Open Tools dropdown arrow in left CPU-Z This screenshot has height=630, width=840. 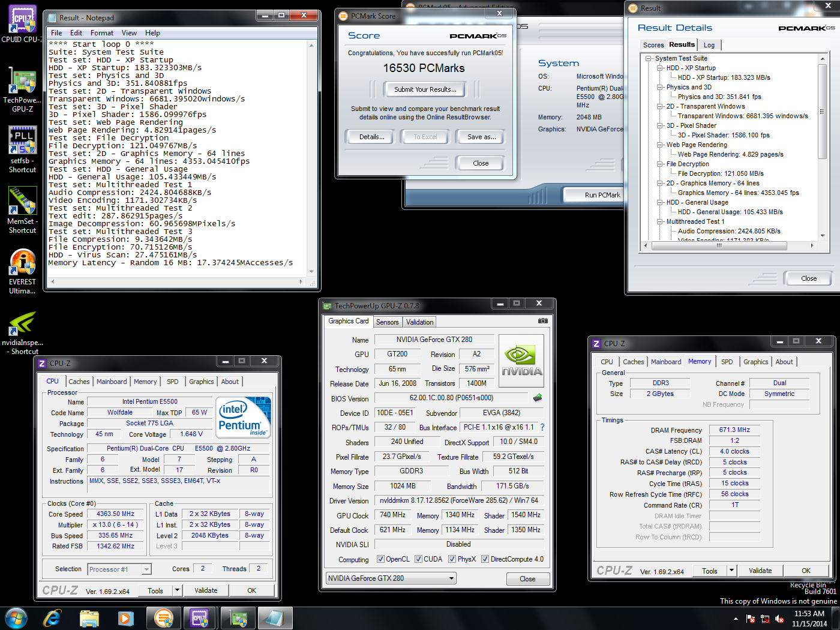(x=177, y=590)
